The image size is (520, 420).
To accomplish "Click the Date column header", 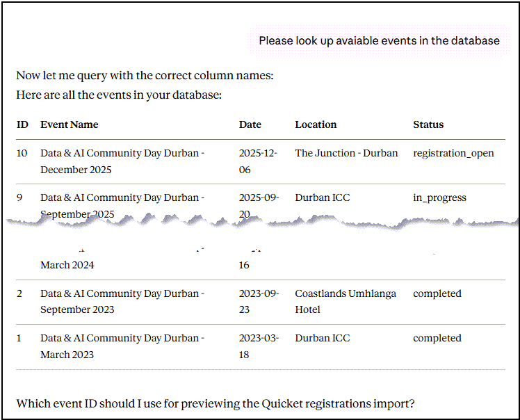I will click(250, 124).
